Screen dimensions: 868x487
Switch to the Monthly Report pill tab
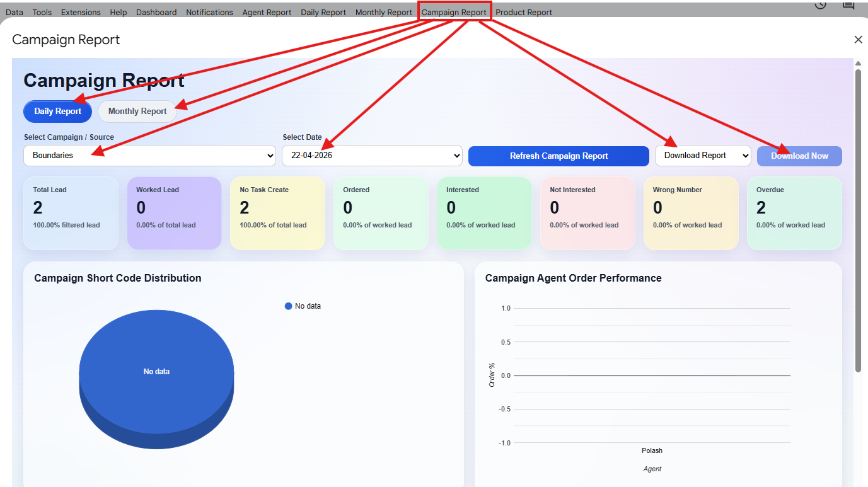click(137, 112)
